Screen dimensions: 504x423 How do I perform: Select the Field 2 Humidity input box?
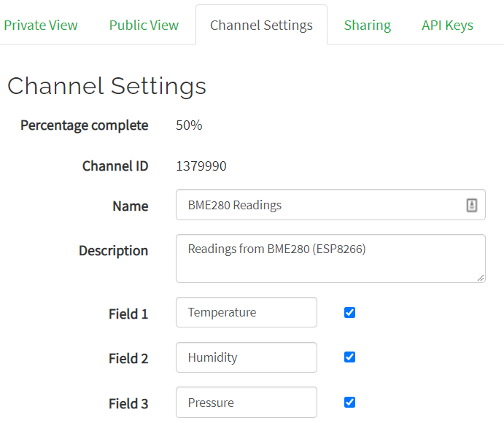[246, 357]
